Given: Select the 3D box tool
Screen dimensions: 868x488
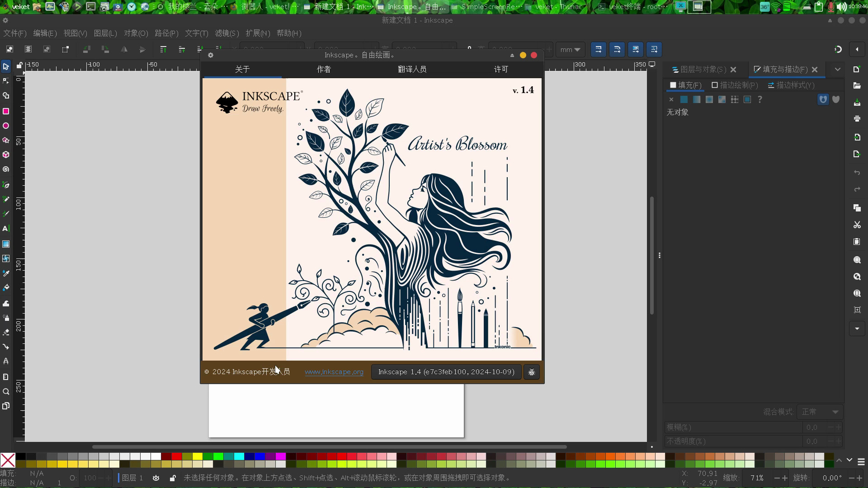Looking at the screenshot, I should click(6, 155).
